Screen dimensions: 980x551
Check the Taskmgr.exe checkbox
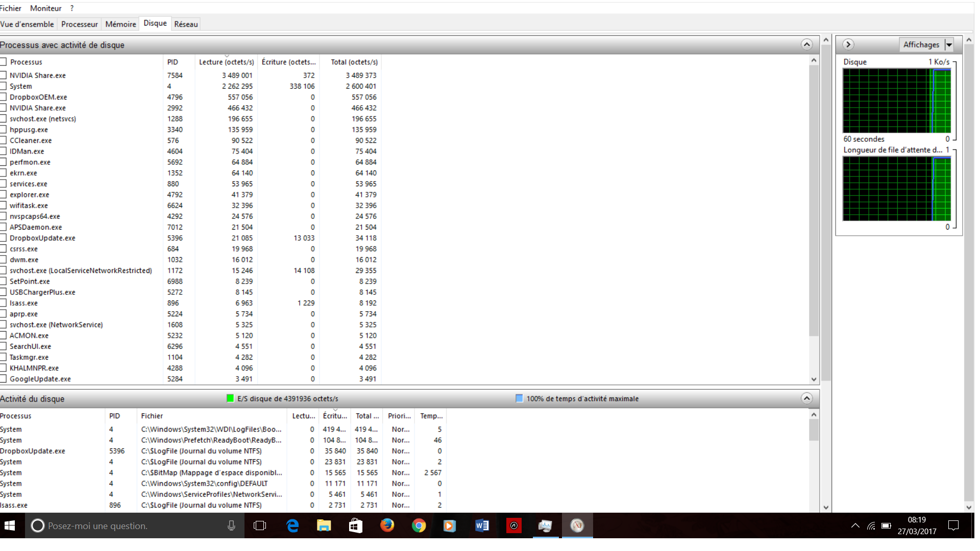point(3,357)
